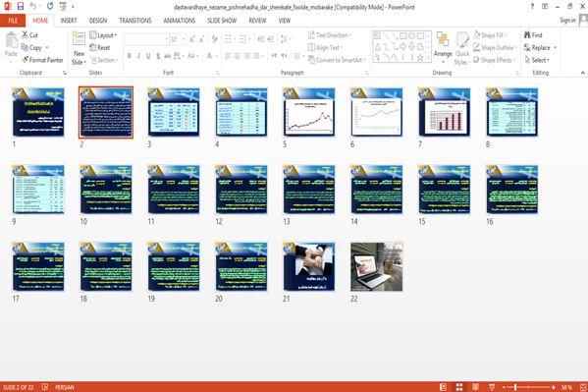Click the Reading View icon in status bar
588x392 pixels.
475,387
